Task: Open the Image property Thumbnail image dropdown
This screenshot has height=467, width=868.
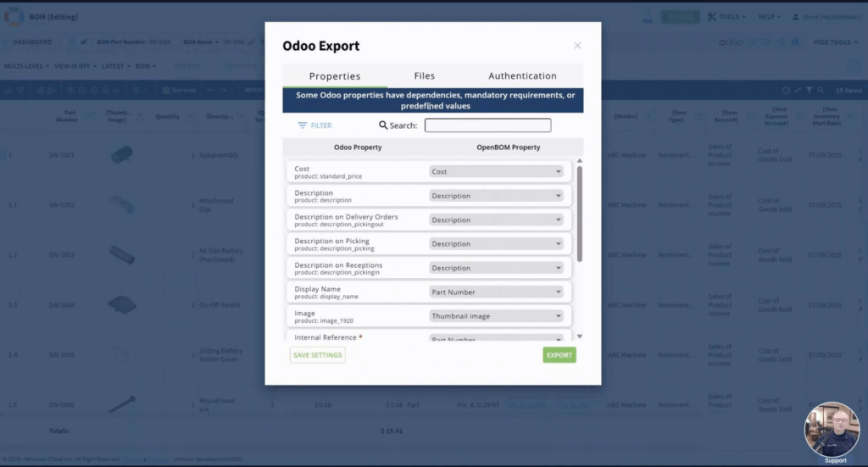Action: pyautogui.click(x=496, y=316)
